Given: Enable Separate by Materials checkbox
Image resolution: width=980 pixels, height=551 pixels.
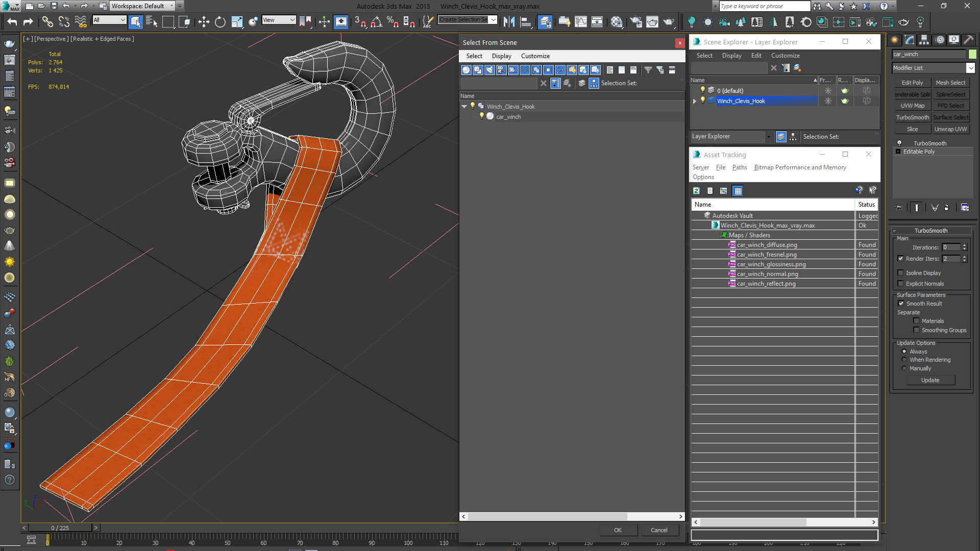Looking at the screenshot, I should [x=916, y=321].
